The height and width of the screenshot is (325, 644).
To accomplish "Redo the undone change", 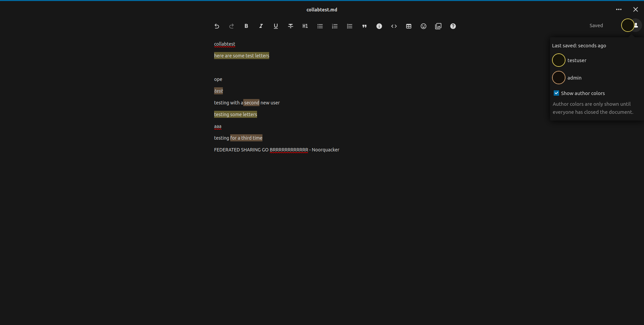I will pyautogui.click(x=232, y=26).
